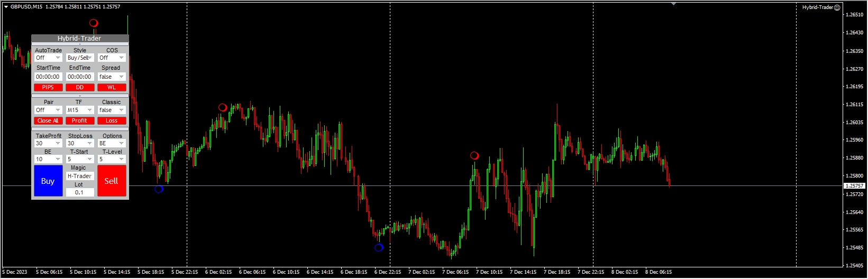The image size is (868, 279).
Task: Click the Hybrid-Trader smiley face icon
Action: pos(837,7)
